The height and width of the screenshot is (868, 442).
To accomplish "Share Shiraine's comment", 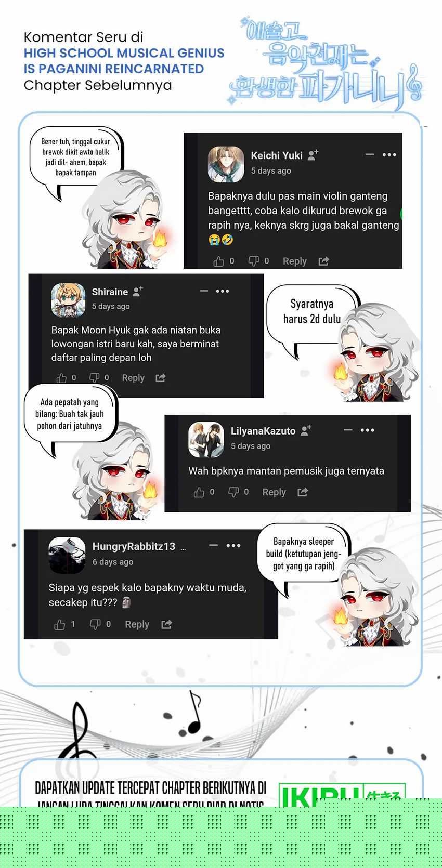I will (x=161, y=378).
